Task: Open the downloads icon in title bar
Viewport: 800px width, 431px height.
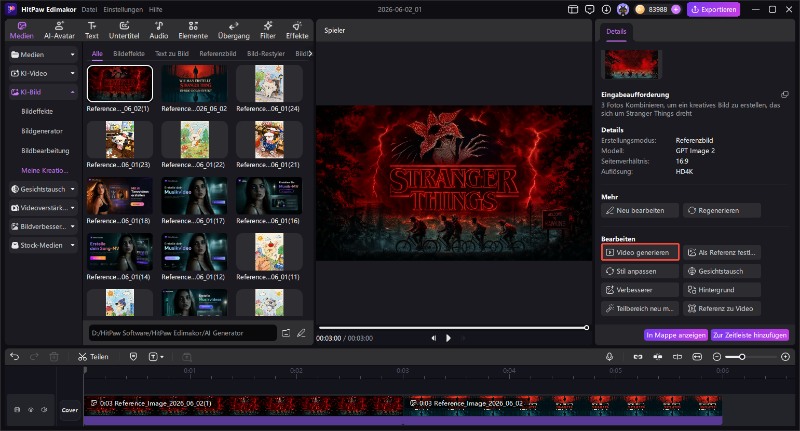Action: coord(606,9)
